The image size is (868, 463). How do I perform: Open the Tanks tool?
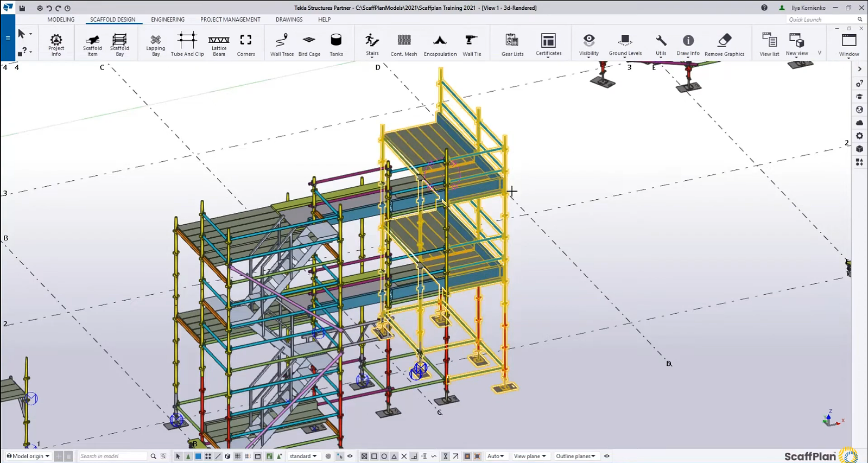pyautogui.click(x=336, y=45)
